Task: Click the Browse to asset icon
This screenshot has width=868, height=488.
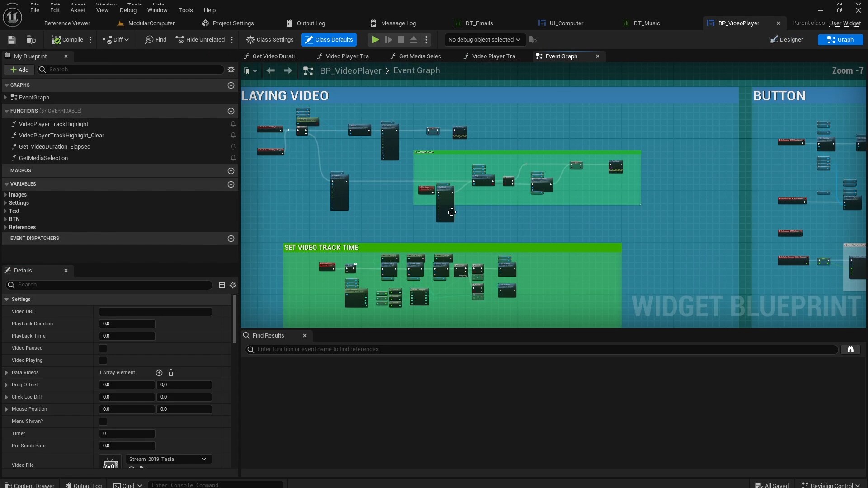Action: [x=31, y=40]
